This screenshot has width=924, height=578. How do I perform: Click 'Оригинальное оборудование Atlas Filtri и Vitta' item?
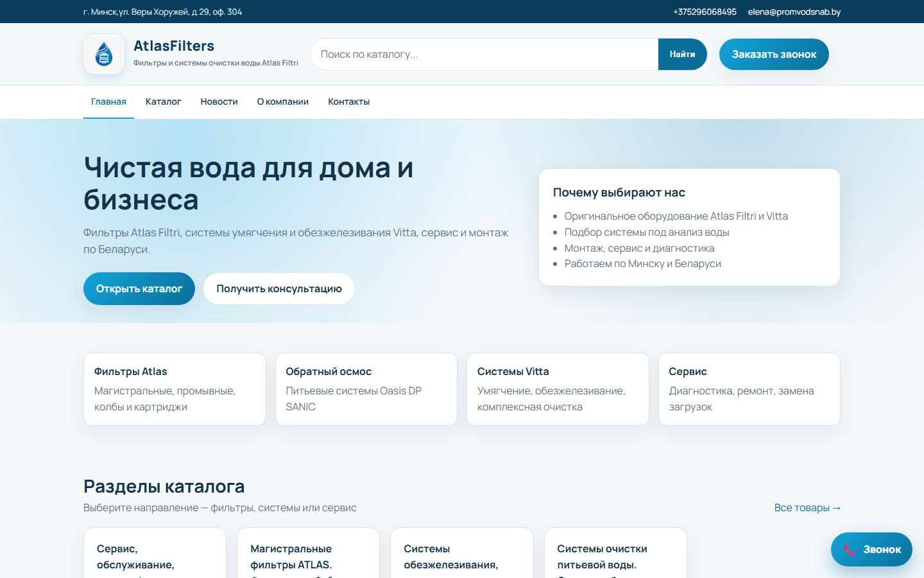676,216
